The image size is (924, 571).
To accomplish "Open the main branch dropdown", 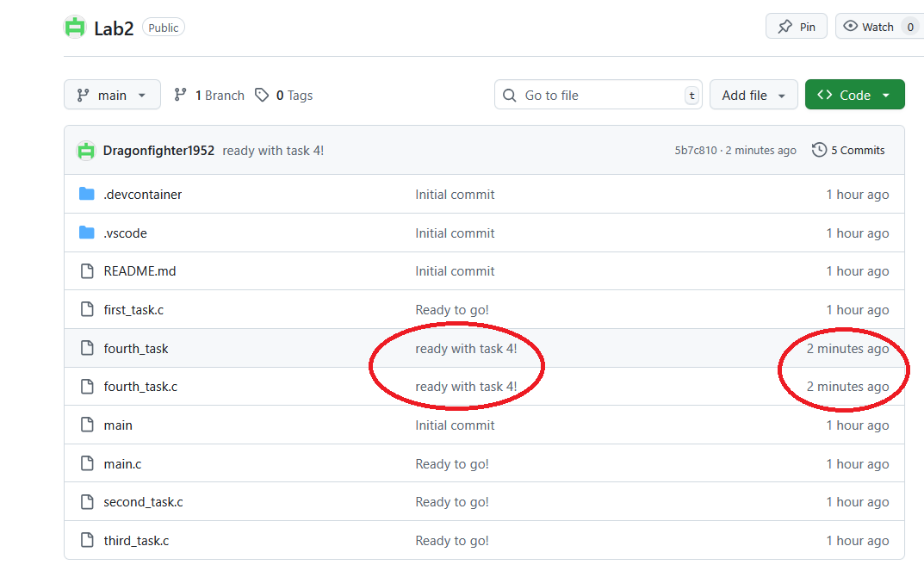I will 112,95.
